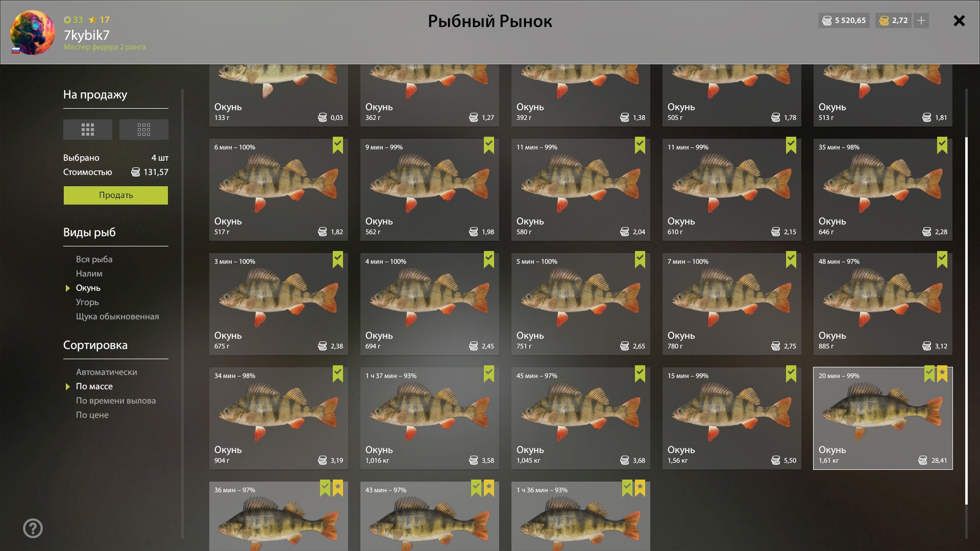The image size is (980, 551).
Task: Toggle selection checkmark on 885 г perch
Action: (942, 260)
